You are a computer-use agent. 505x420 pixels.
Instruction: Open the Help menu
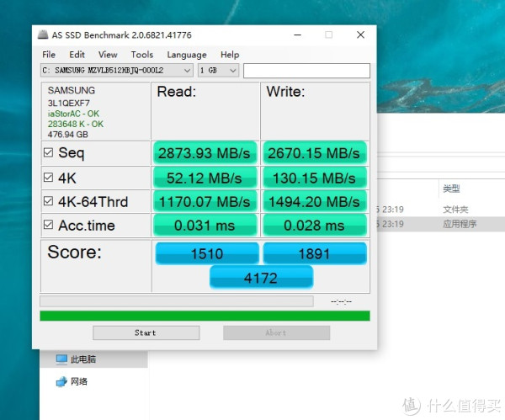tap(230, 55)
